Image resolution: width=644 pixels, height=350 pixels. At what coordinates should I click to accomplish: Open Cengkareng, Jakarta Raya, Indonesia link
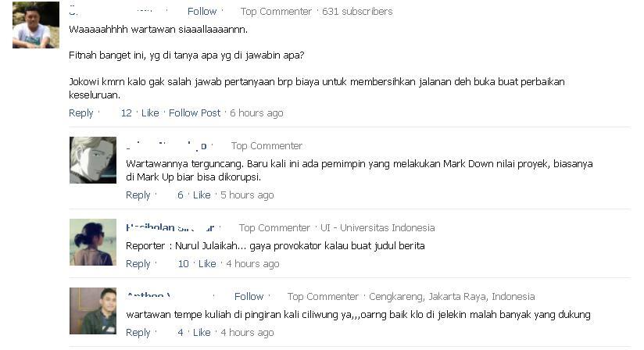point(452,297)
